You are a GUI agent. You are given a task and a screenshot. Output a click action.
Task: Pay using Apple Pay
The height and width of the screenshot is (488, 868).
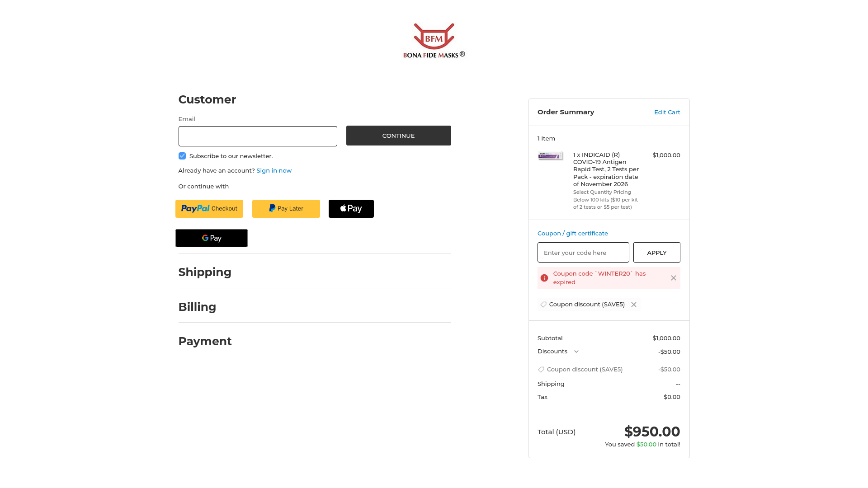click(x=351, y=209)
